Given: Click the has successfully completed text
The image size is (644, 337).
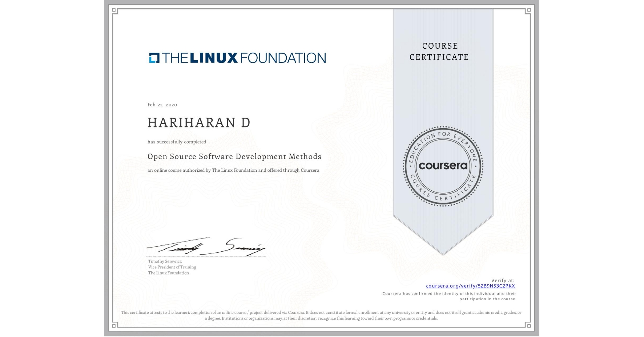Looking at the screenshot, I should click(x=177, y=142).
